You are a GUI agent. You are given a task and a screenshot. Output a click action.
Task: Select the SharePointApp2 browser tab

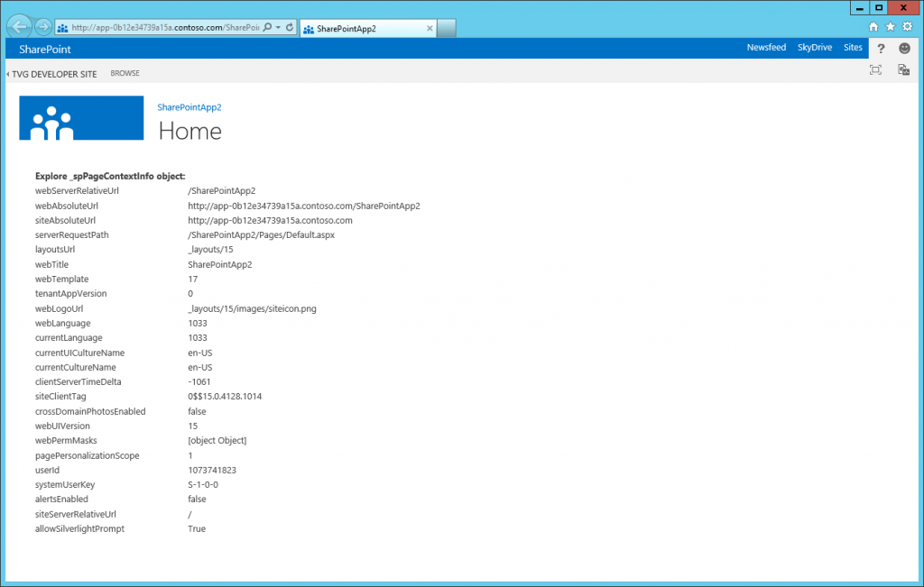pos(368,28)
